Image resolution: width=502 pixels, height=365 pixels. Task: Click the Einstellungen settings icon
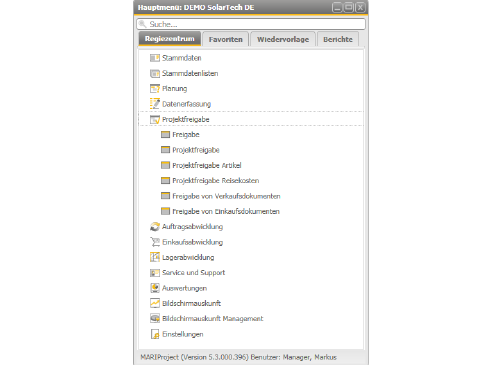click(155, 334)
